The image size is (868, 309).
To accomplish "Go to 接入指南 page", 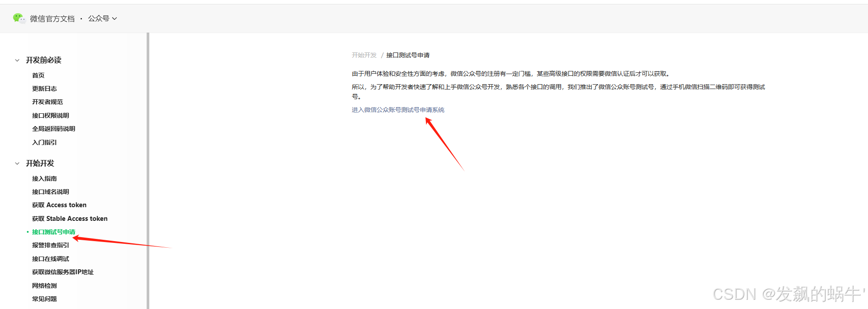I will (x=44, y=179).
